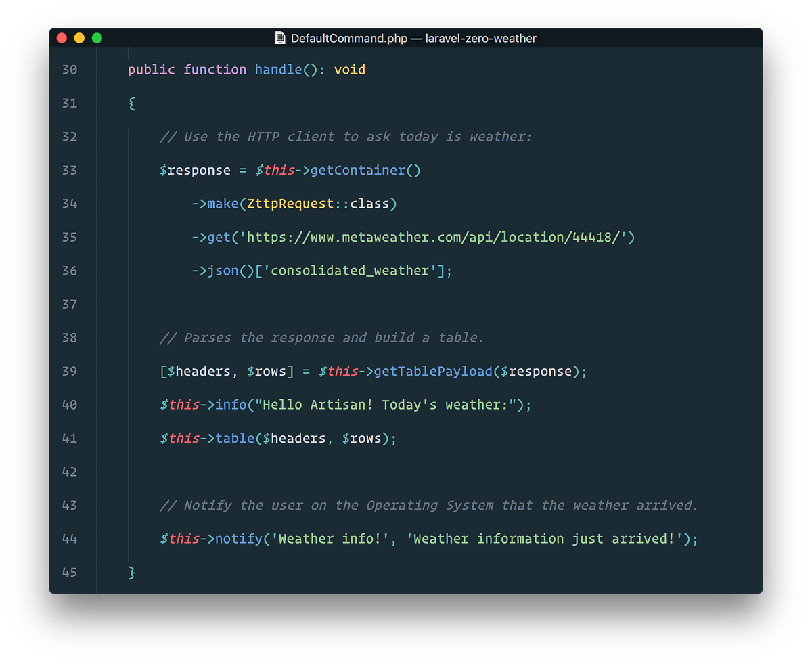Screen dimensions: 812x664
Task: Click line number 38 in the gutter
Action: point(70,337)
